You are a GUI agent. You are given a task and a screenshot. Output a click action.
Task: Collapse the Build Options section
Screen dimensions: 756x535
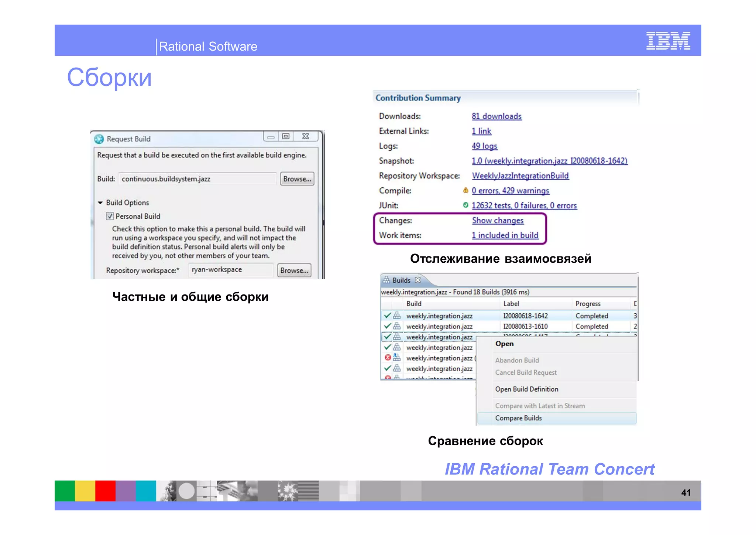100,202
